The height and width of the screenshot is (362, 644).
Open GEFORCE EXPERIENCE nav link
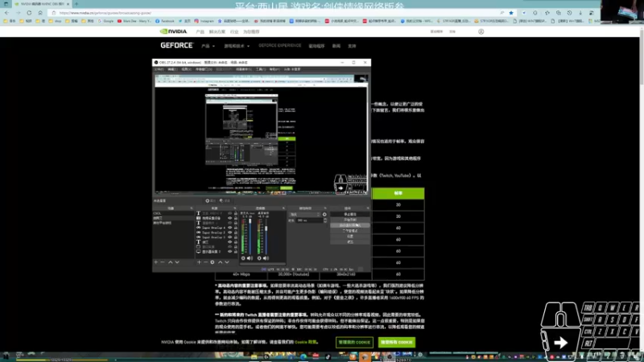279,46
